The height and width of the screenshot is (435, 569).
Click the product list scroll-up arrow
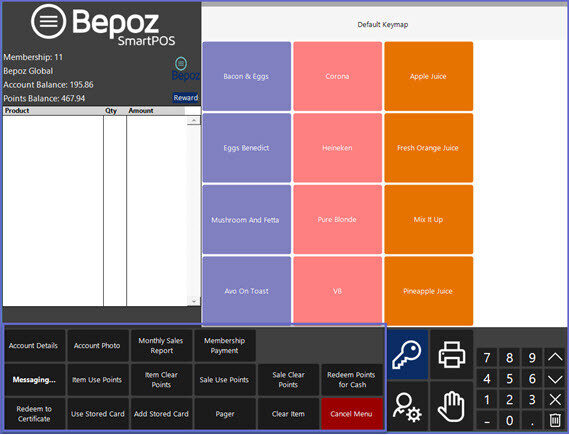tap(194, 120)
